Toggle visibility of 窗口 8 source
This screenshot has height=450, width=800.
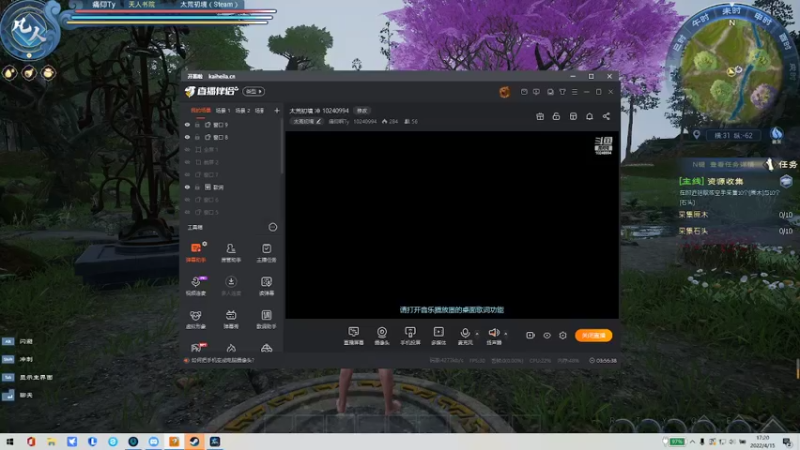tap(187, 137)
